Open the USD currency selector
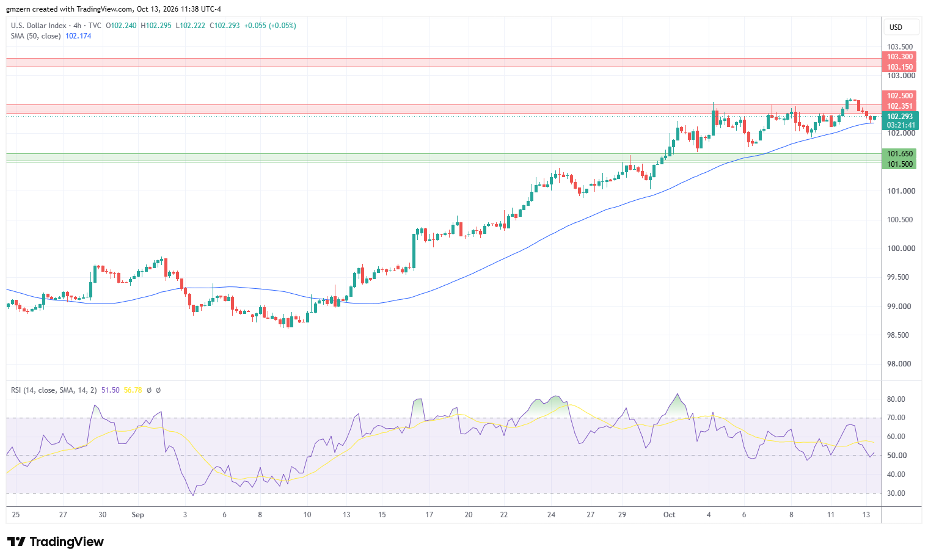This screenshot has height=560, width=928. click(x=902, y=27)
